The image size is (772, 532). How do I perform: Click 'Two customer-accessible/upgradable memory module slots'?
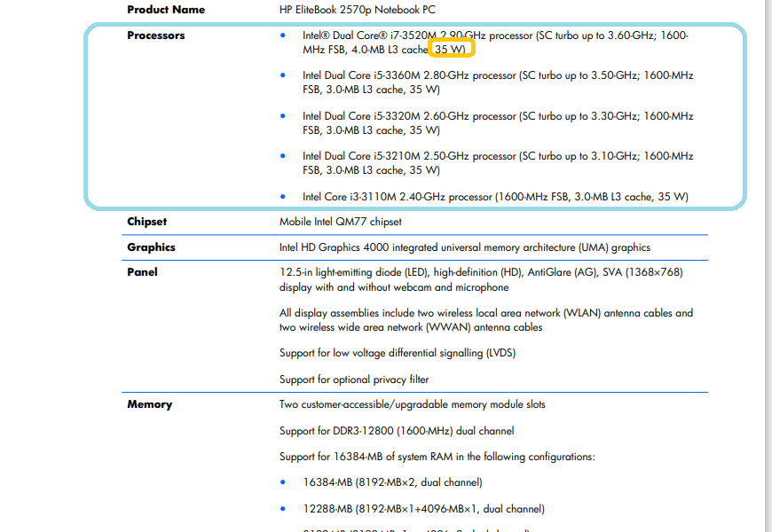412,404
